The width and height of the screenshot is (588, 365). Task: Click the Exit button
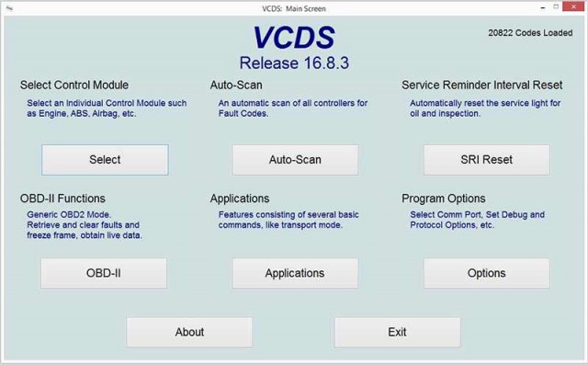pos(398,332)
